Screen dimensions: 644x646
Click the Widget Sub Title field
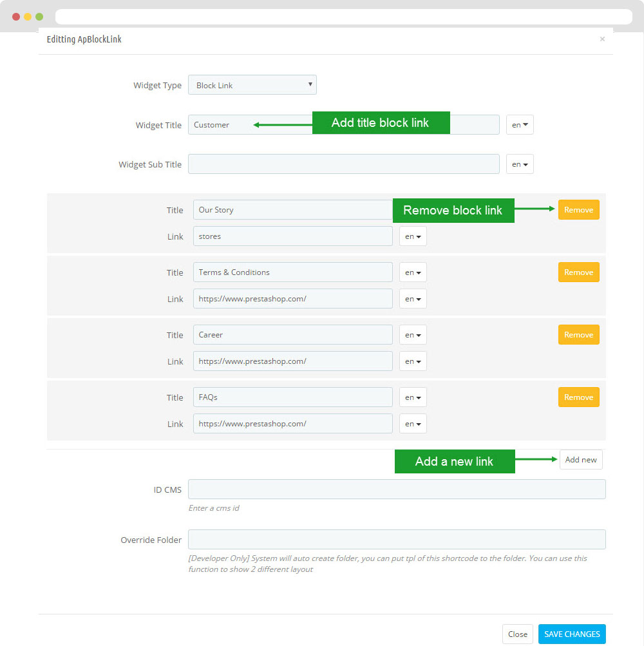coord(343,164)
